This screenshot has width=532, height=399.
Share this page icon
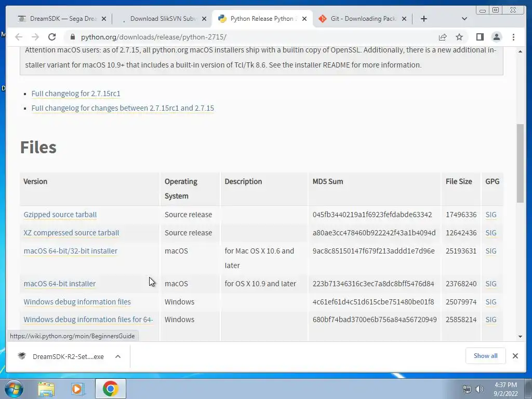443,37
